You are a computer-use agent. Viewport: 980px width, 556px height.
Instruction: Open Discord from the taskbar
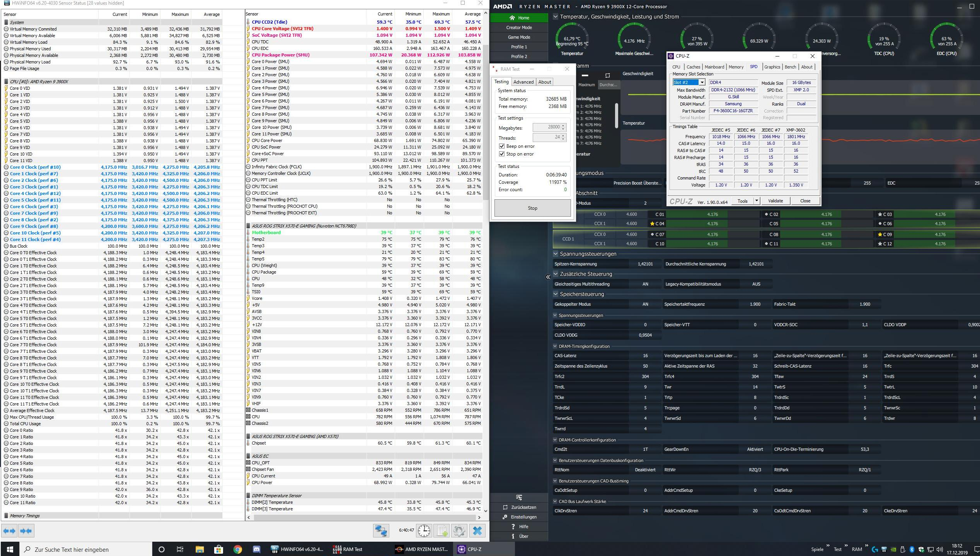[x=256, y=549]
